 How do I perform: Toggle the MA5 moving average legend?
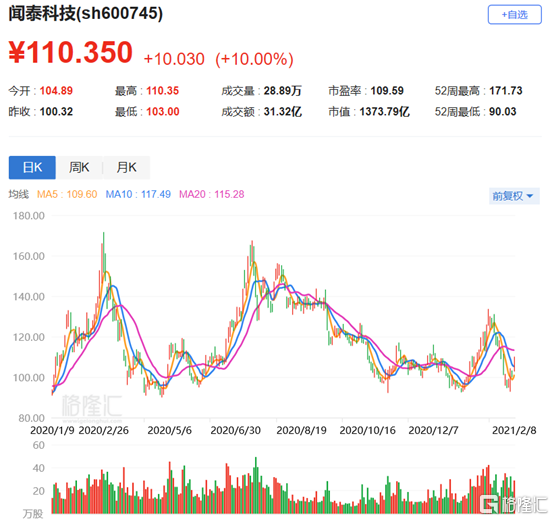[x=67, y=194]
